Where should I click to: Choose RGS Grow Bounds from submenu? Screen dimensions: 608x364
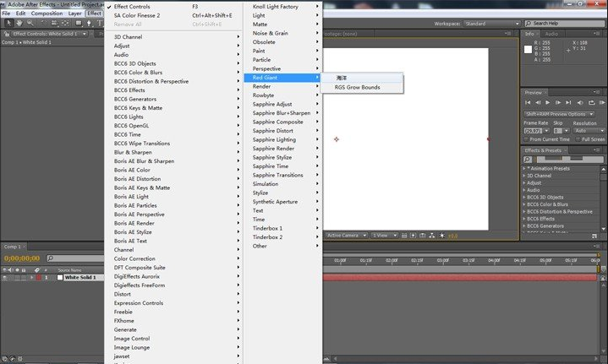(x=357, y=87)
